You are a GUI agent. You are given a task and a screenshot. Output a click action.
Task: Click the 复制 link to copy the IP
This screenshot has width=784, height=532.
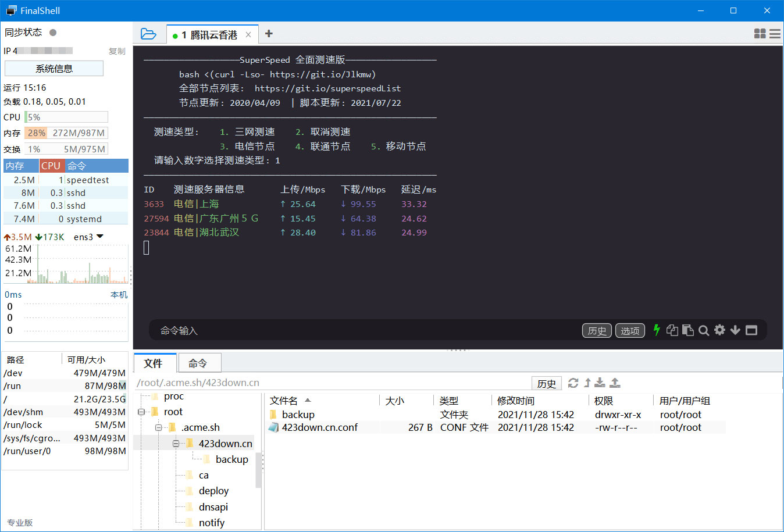click(x=116, y=51)
